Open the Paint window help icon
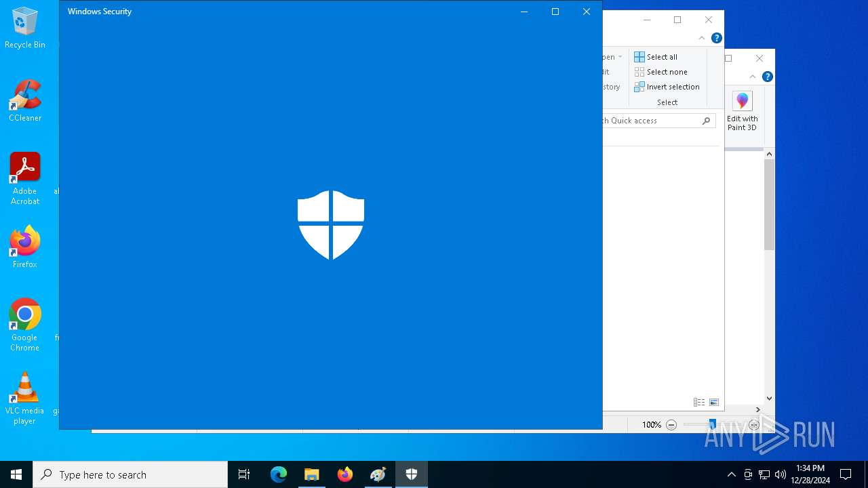 (768, 77)
